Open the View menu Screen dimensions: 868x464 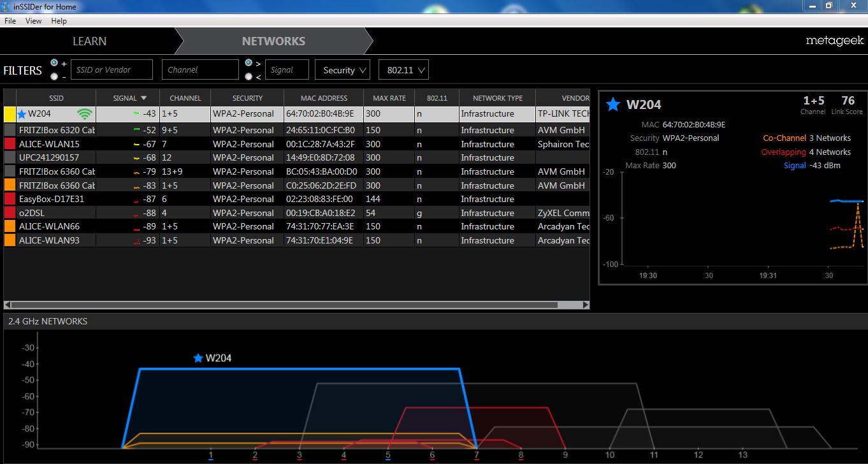[34, 21]
